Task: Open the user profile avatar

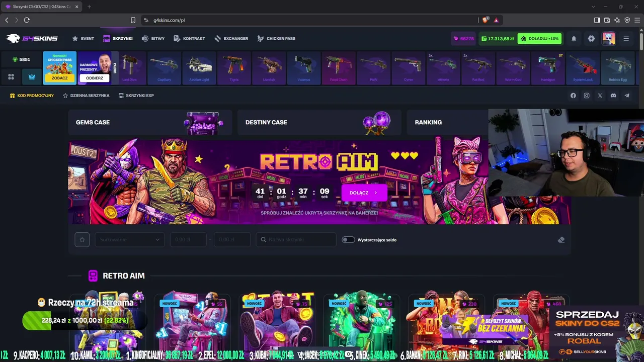Action: (x=609, y=39)
